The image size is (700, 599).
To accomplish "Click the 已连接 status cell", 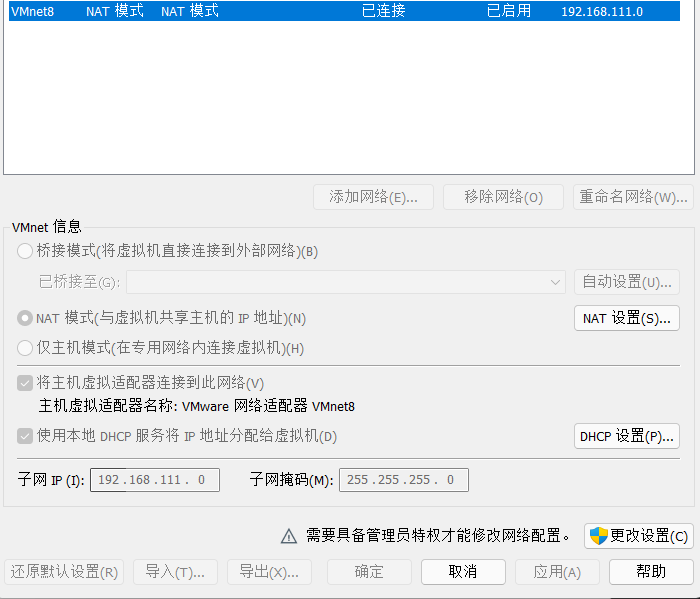I will (383, 11).
